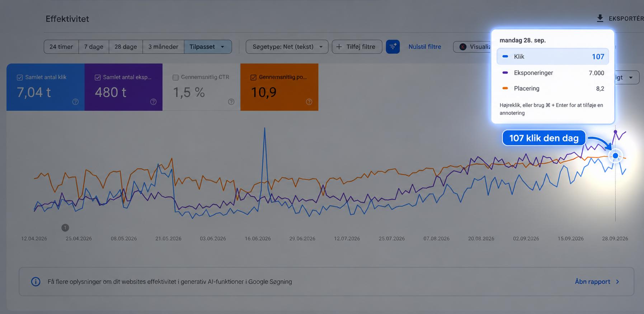Enable the Gennemsnitlig CTR checkbox
Viewport: 644px width, 314px height.
175,77
